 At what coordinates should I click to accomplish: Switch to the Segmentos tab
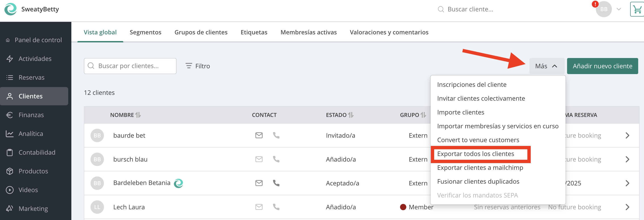pos(145,32)
